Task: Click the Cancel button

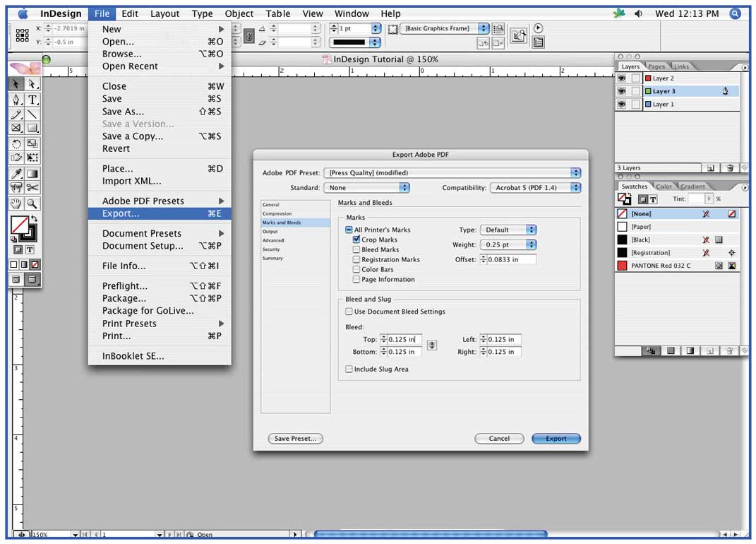Action: click(499, 439)
